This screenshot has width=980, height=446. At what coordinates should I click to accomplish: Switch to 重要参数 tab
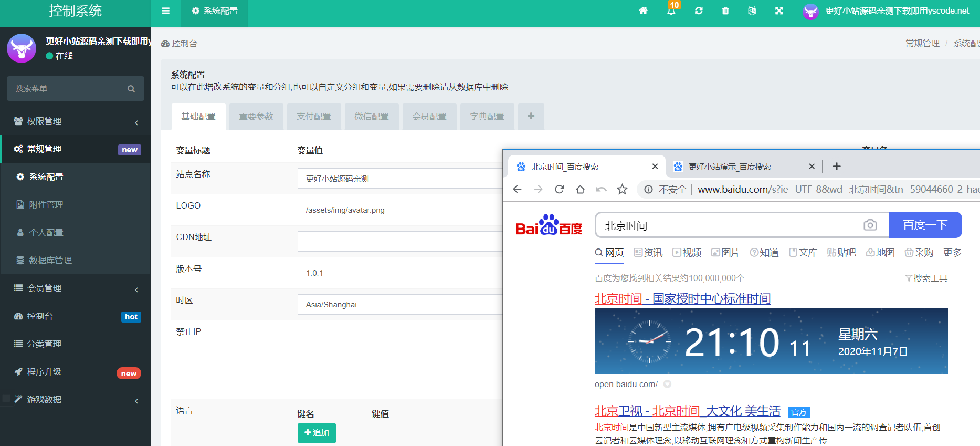click(x=256, y=117)
